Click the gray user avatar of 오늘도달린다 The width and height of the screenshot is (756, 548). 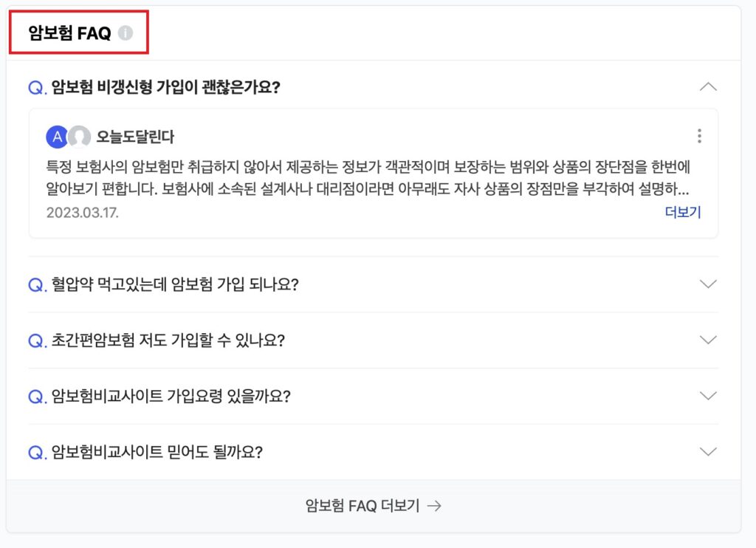click(79, 137)
